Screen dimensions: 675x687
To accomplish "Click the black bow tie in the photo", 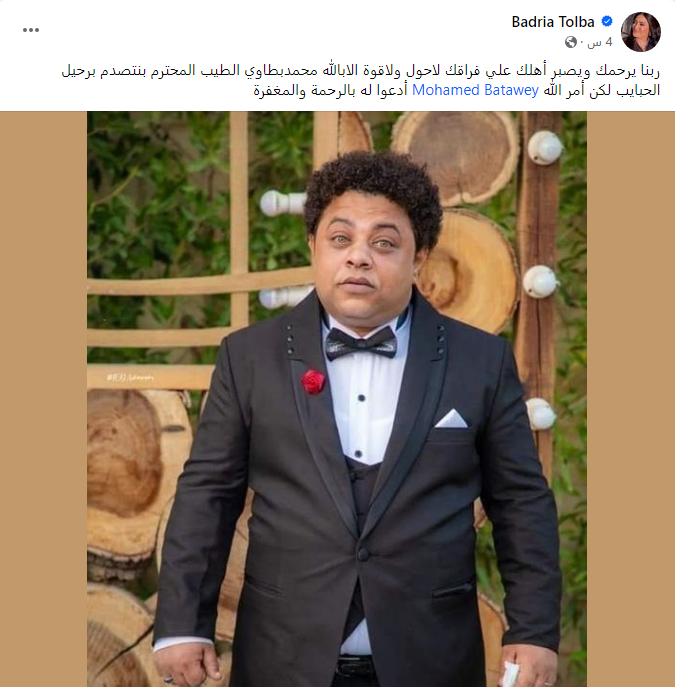I will (x=361, y=344).
